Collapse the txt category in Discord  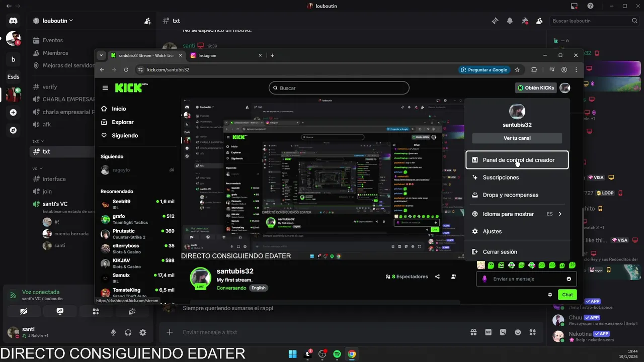click(38, 141)
